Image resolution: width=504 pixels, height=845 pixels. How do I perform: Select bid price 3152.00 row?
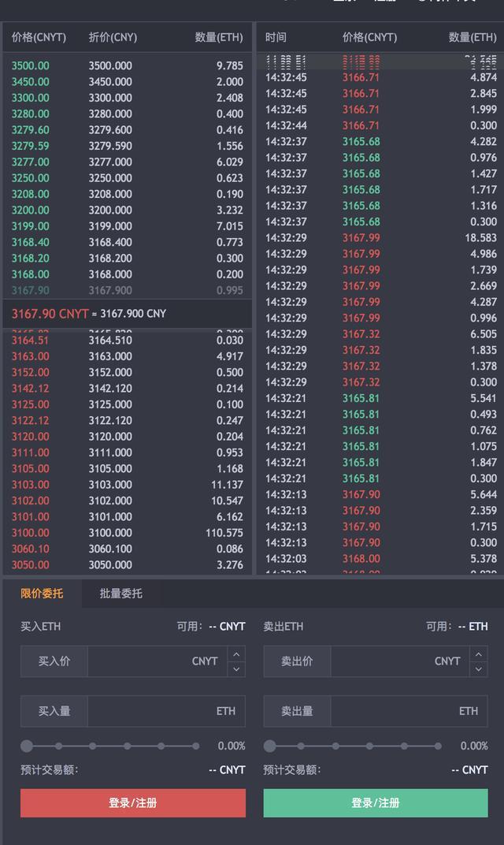coord(127,372)
